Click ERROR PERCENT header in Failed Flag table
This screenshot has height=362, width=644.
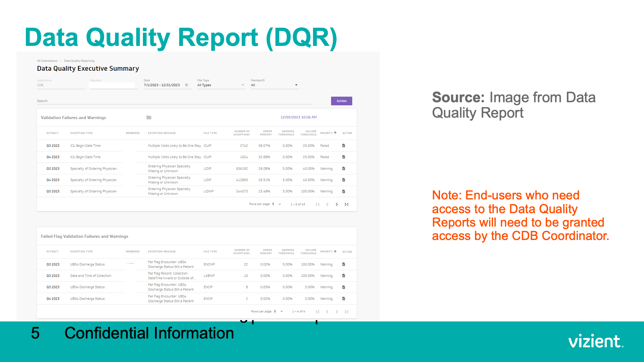266,252
